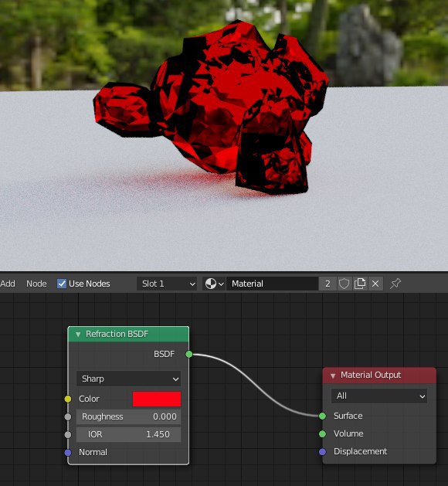Click the material browse sphere icon
448x486 pixels.
211,284
